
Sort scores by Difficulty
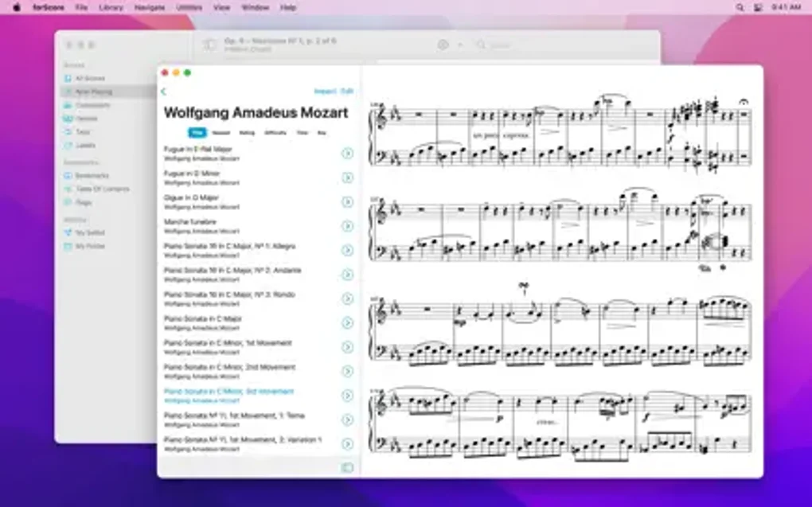coord(277,132)
